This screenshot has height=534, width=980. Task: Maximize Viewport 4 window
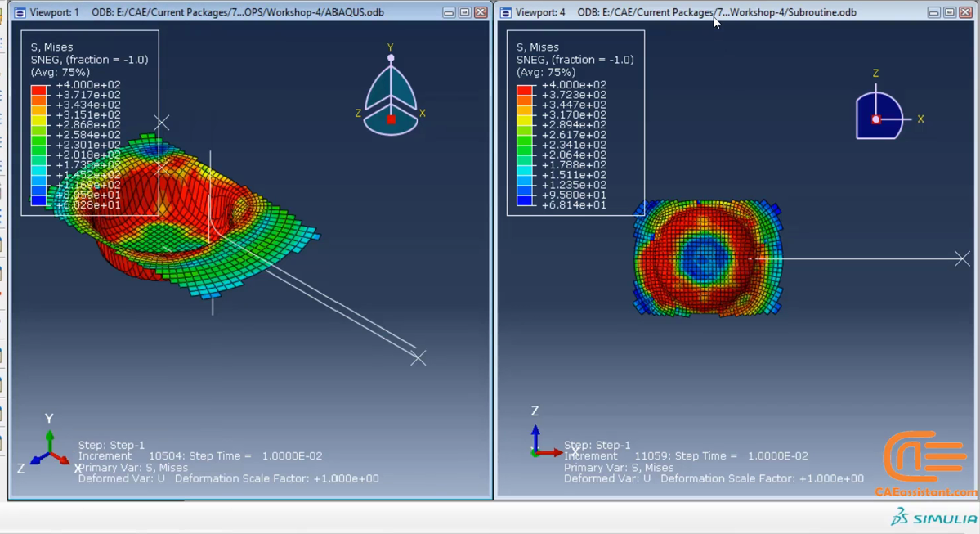[950, 12]
